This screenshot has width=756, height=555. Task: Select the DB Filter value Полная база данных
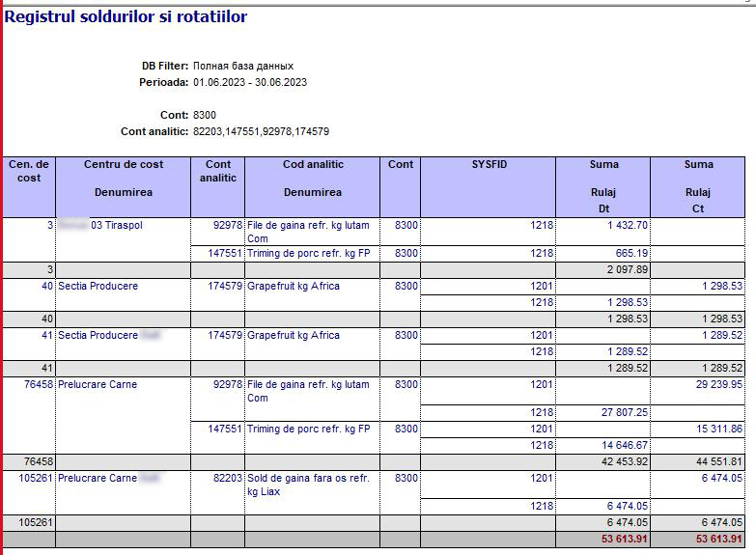coord(243,66)
